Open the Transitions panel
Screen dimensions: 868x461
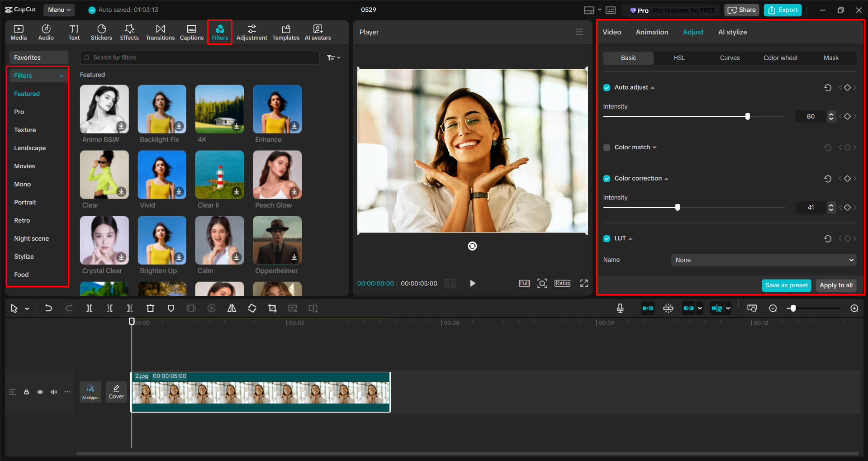pos(160,32)
